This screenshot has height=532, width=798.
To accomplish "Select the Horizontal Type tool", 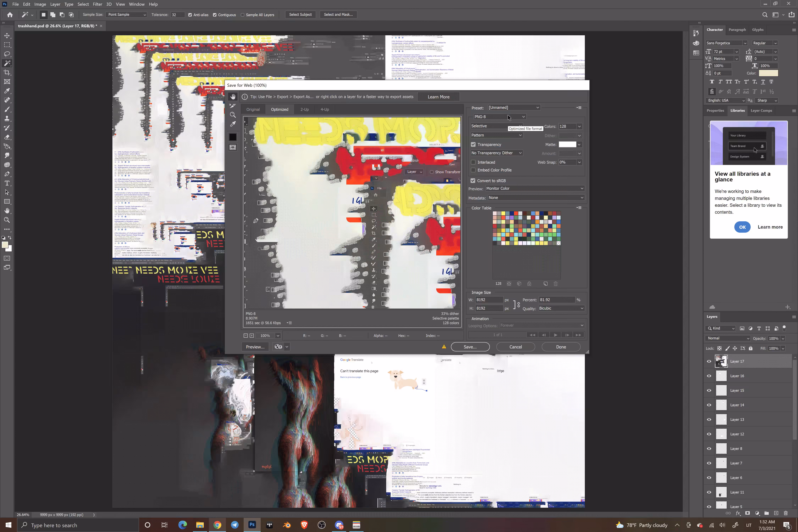I will click(7, 183).
